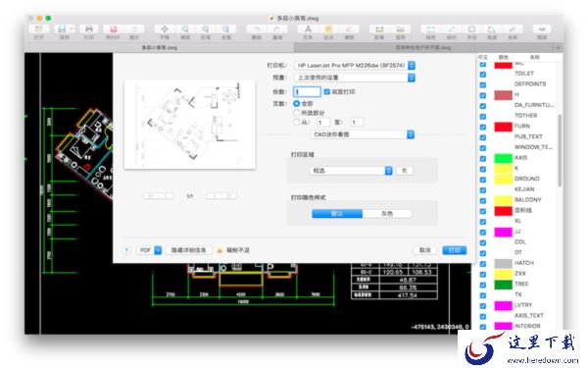Open the PDF dropdown arrow
The width and height of the screenshot is (588, 368).
pos(158,250)
